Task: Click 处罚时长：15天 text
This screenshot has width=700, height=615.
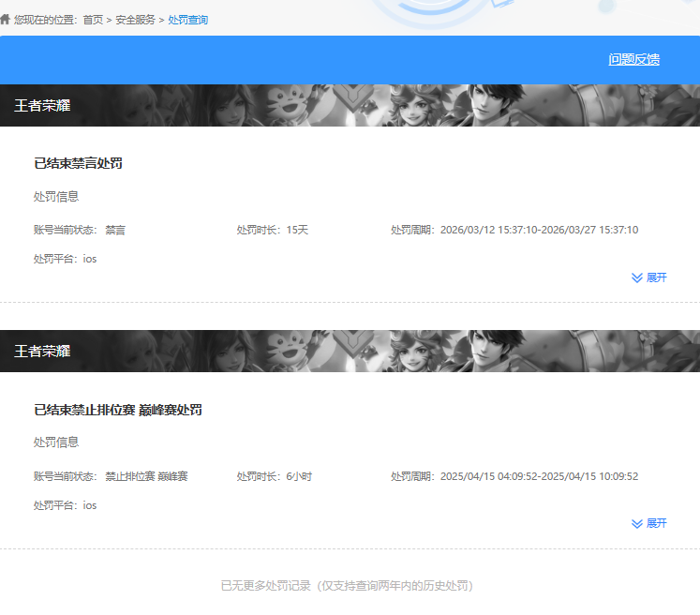Action: pos(273,230)
